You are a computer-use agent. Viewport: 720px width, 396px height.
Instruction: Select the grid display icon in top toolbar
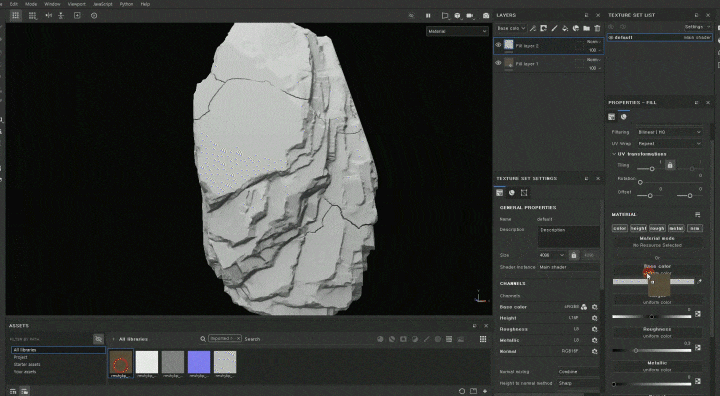[16, 16]
